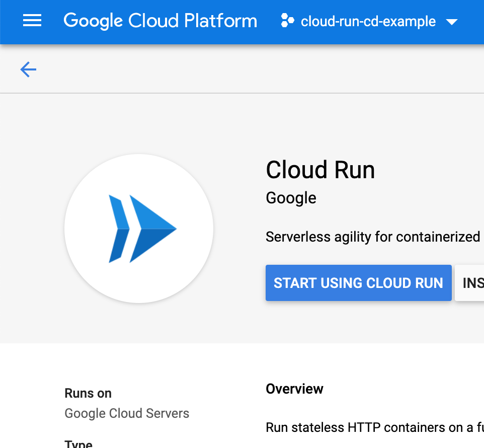This screenshot has height=448, width=484.
Task: Go back using the blue arrow
Action: click(x=28, y=69)
